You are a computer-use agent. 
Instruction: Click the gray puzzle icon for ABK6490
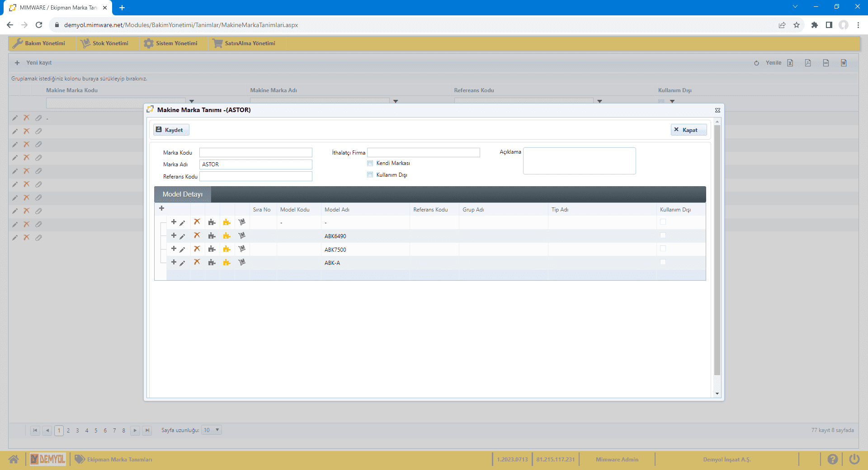(212, 236)
